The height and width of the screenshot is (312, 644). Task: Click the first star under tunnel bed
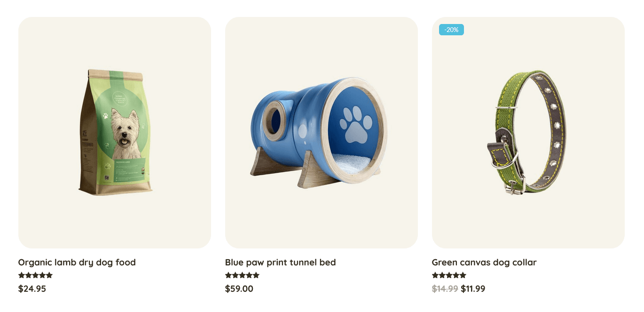[228, 275]
